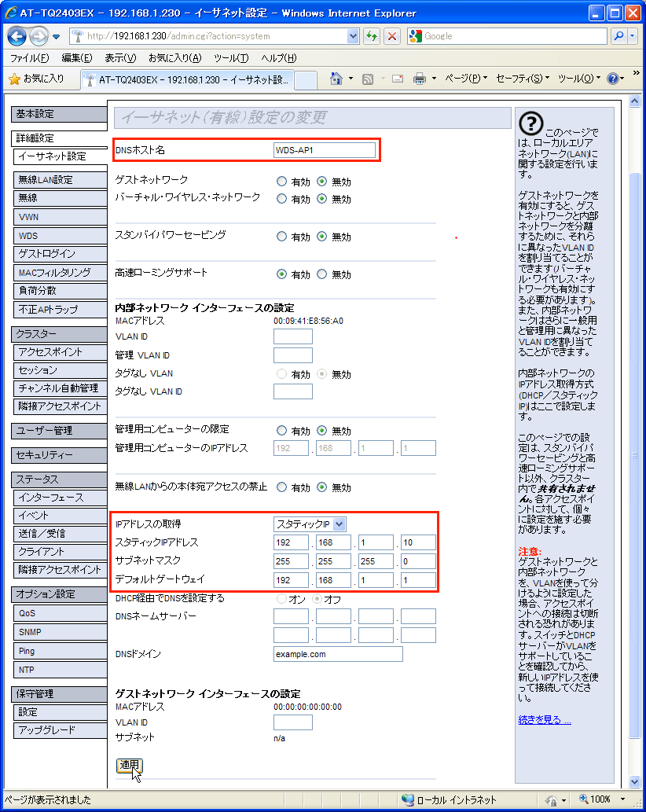Select ゲストネットワーク 無効 radio
Image resolution: width=646 pixels, height=812 pixels.
(321, 182)
